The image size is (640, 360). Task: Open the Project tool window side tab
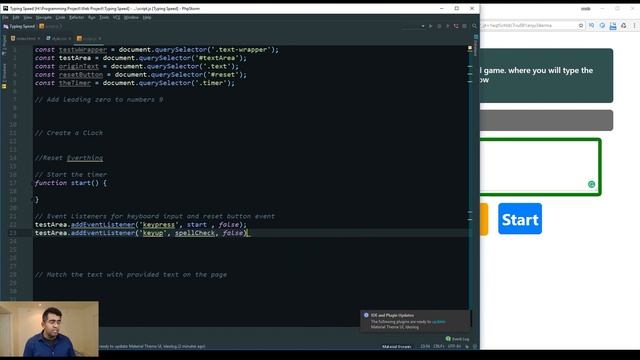click(x=4, y=44)
